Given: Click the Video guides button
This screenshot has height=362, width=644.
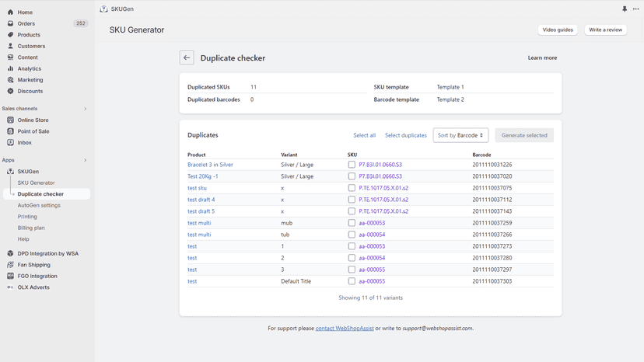Looking at the screenshot, I should 558,30.
